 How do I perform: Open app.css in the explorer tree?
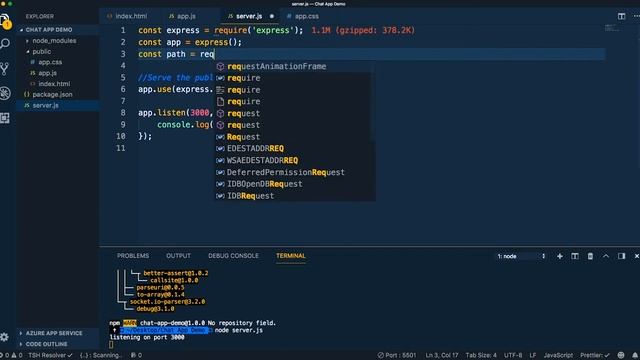pos(58,62)
